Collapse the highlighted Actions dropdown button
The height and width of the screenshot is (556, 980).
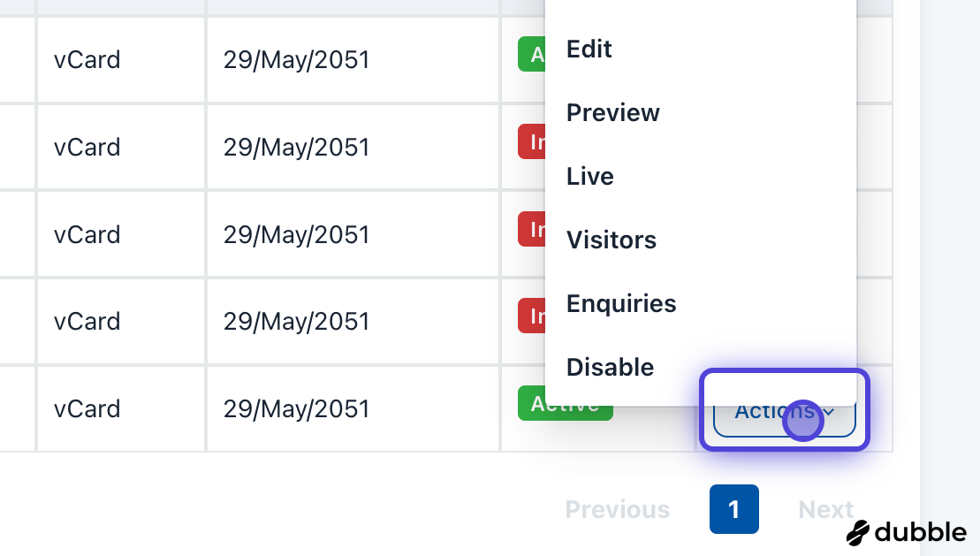[784, 413]
